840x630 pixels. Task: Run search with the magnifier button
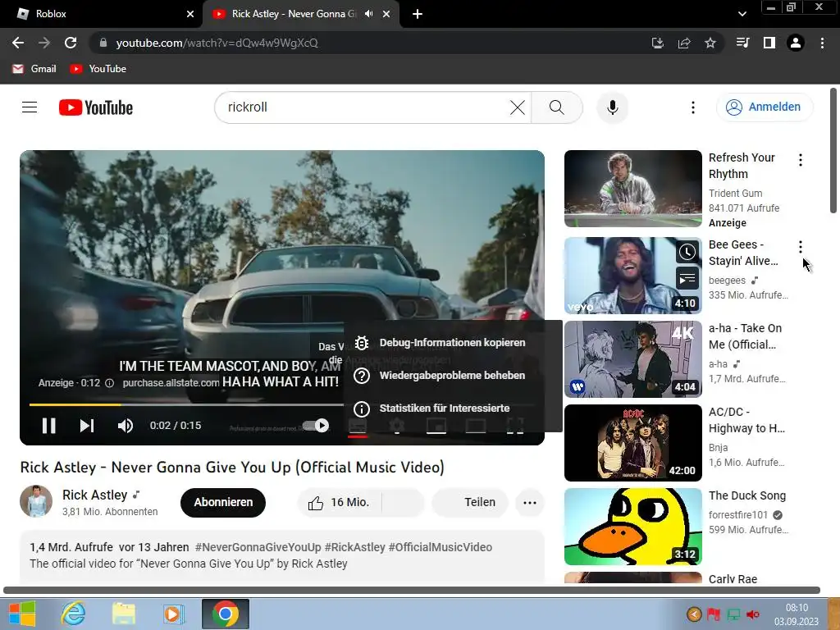557,107
